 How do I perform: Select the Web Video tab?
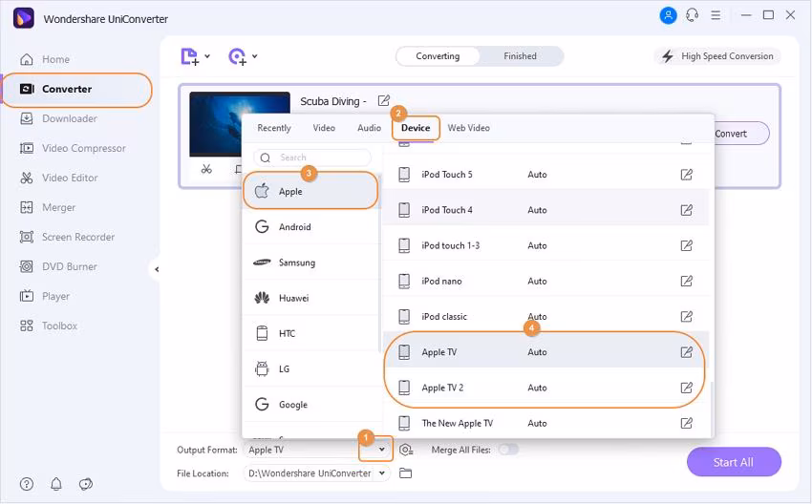[469, 128]
